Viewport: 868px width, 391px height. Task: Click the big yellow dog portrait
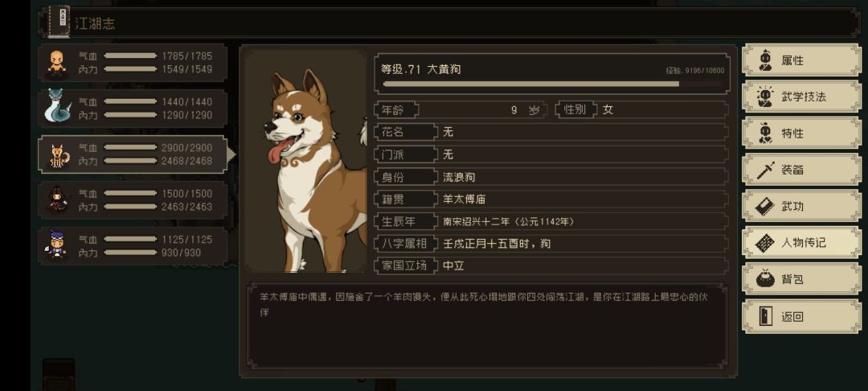pos(306,162)
